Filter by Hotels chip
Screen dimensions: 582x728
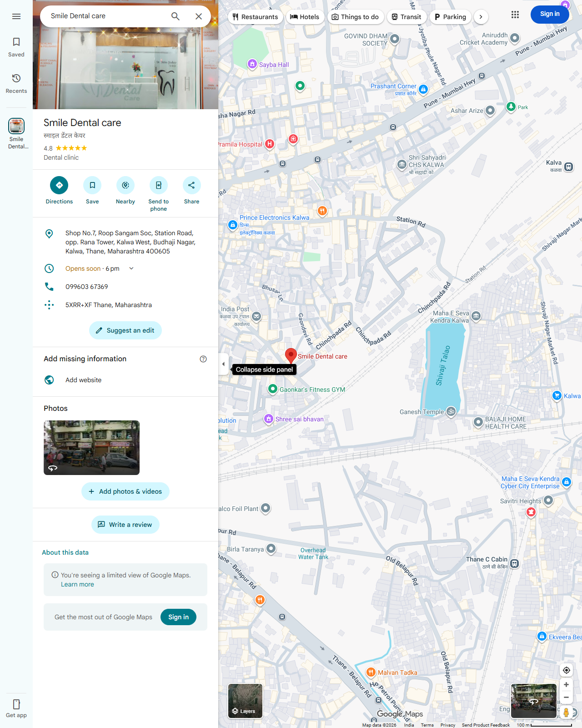coord(305,17)
